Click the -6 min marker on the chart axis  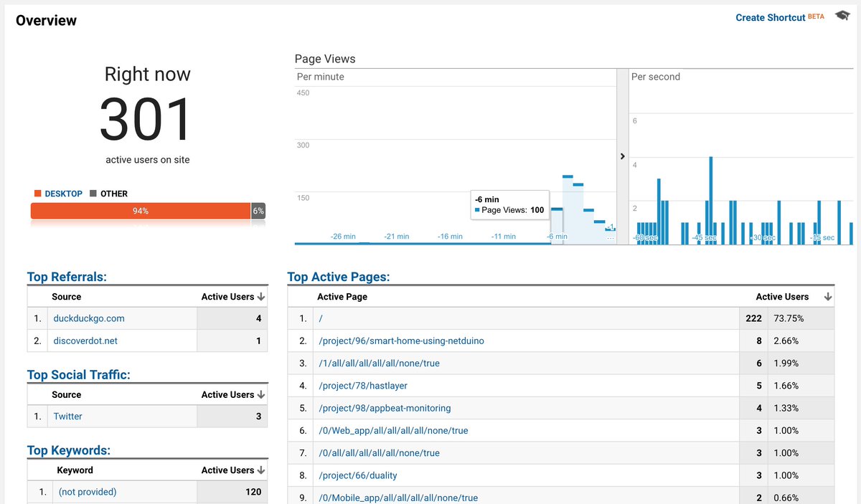(x=557, y=237)
